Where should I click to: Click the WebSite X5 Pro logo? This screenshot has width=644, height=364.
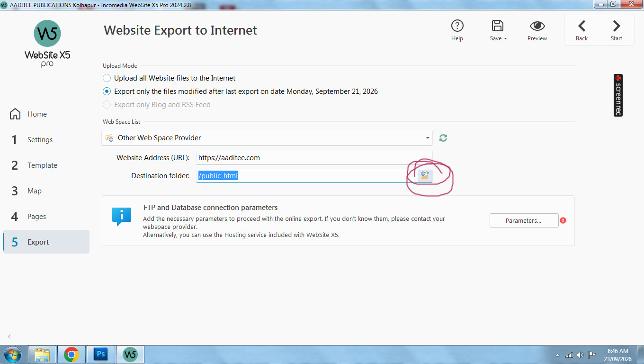[47, 44]
